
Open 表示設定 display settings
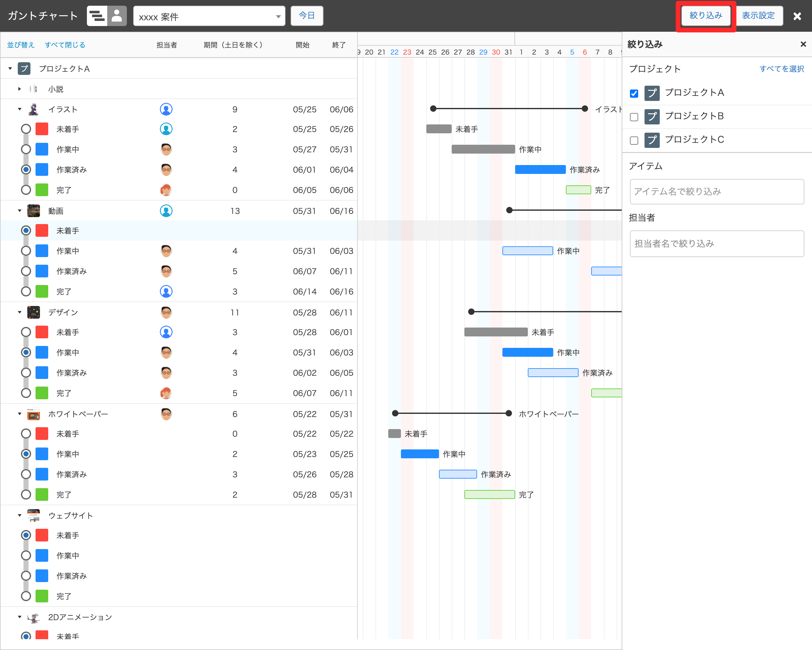point(758,16)
